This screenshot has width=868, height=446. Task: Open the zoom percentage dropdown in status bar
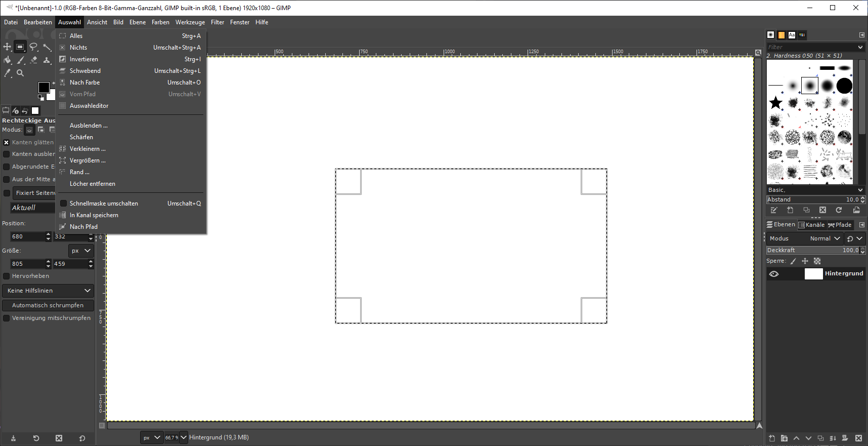coord(183,437)
